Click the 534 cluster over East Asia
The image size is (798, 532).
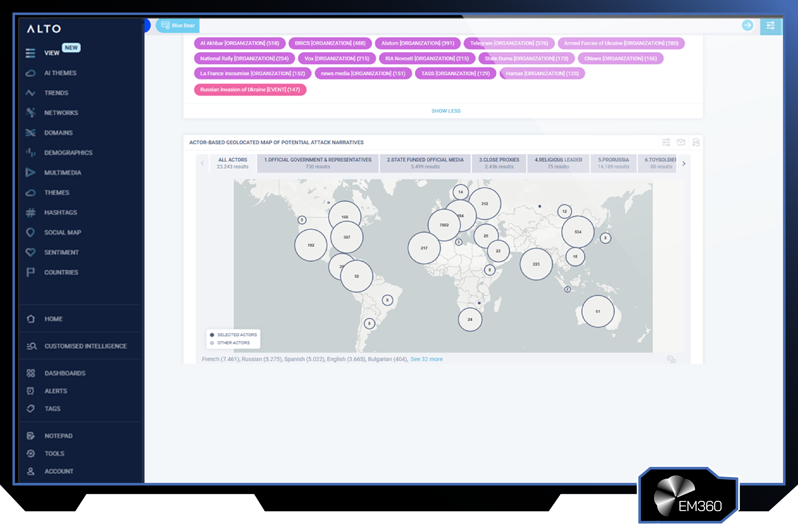coord(578,232)
